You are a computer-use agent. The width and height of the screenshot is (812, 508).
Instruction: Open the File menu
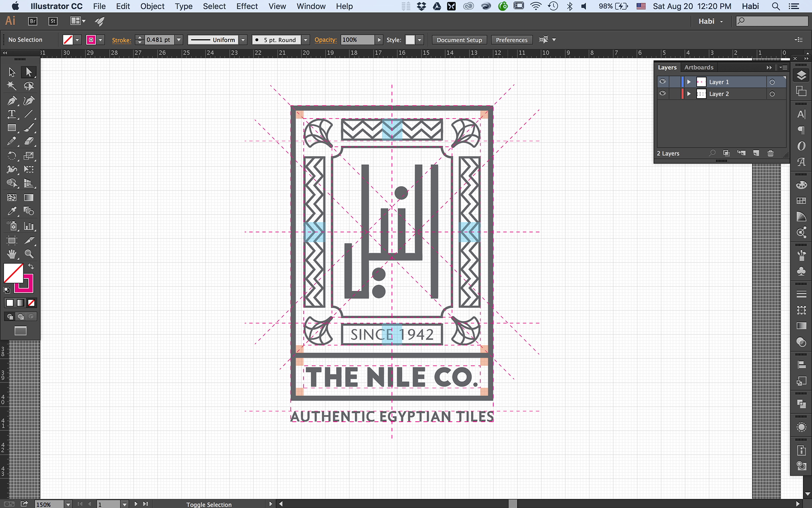[x=99, y=6]
